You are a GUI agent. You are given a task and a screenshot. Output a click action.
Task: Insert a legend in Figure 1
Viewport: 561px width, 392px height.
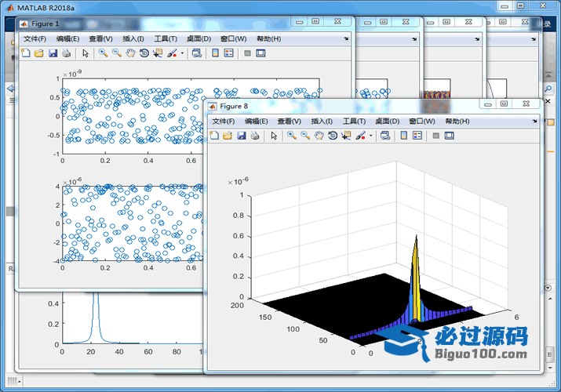(228, 53)
